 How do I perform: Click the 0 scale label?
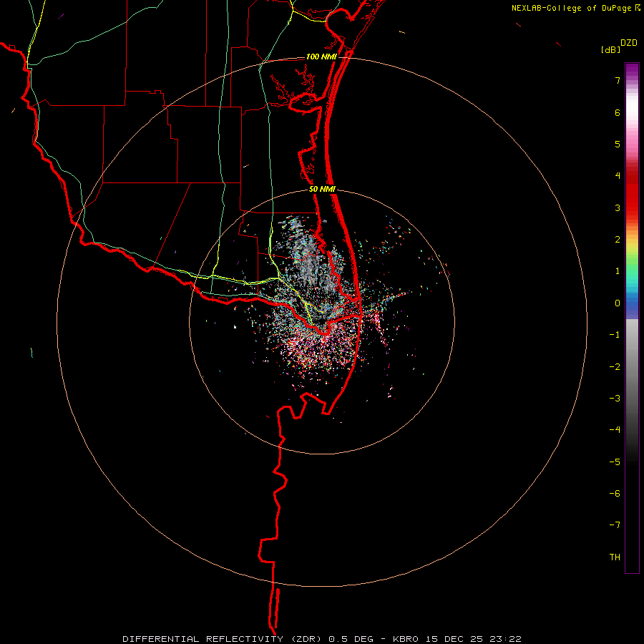pos(618,303)
